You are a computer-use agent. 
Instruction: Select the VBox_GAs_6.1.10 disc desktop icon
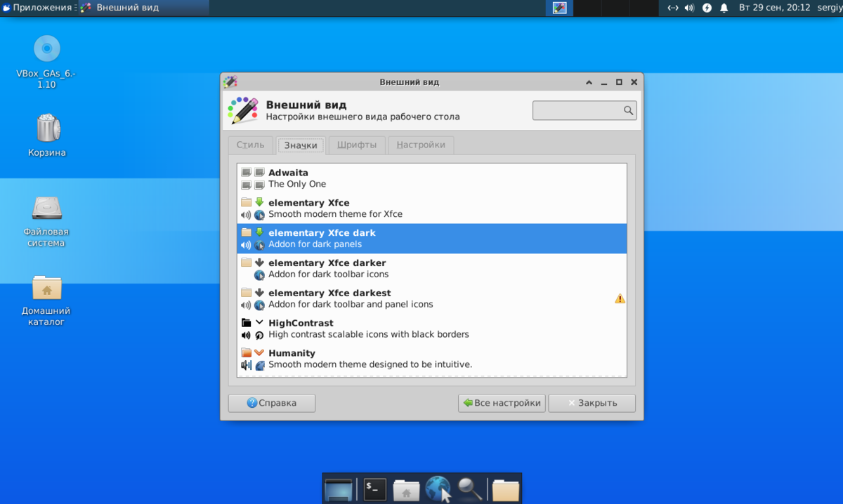tap(46, 62)
